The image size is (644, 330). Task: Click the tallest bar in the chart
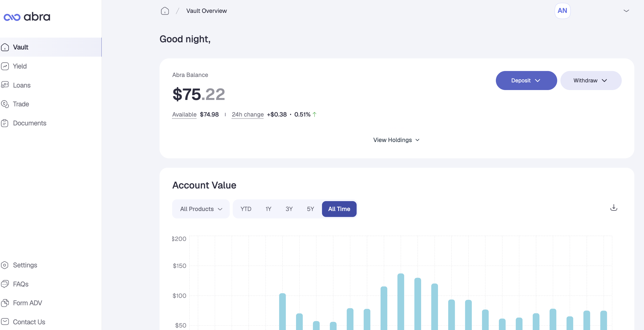click(401, 302)
